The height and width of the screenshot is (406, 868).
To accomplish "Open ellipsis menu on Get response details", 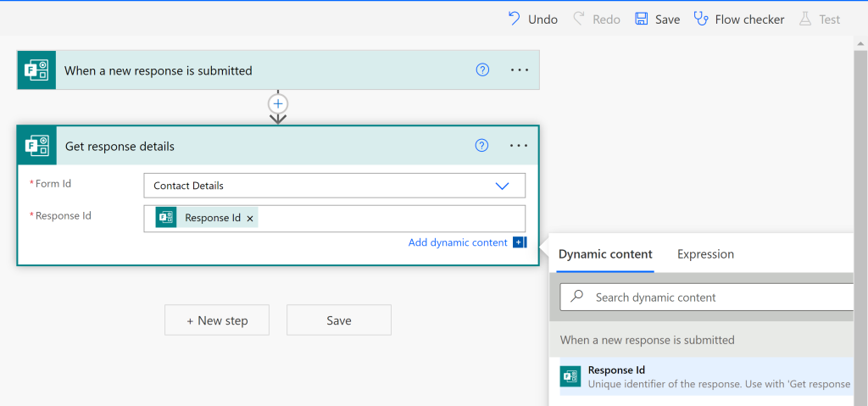I will (x=519, y=145).
